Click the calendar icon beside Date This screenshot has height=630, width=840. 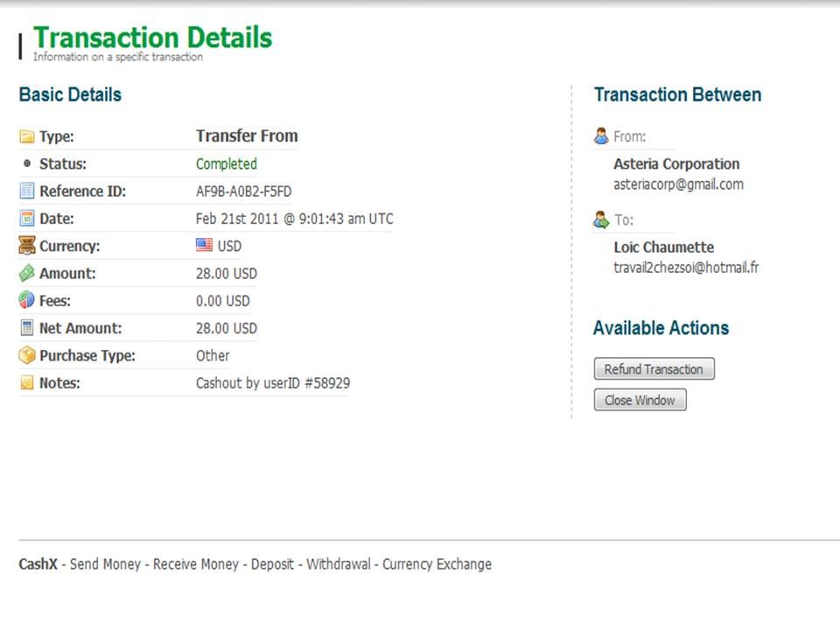[x=27, y=218]
